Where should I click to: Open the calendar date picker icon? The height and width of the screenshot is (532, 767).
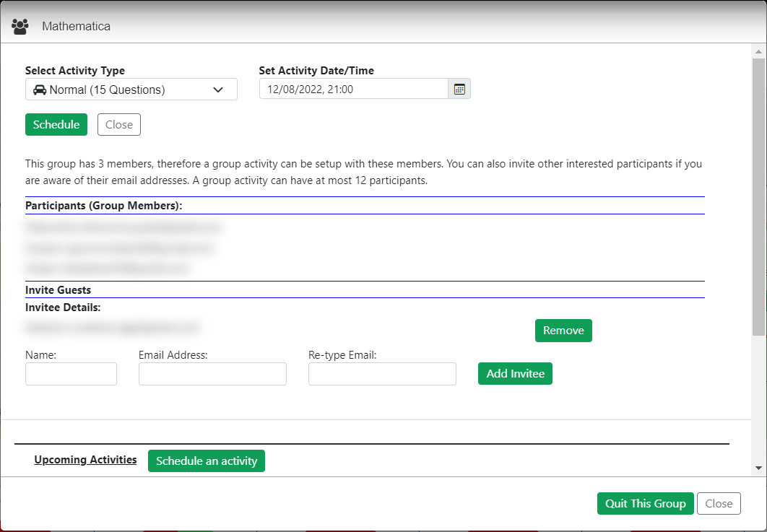pyautogui.click(x=459, y=90)
